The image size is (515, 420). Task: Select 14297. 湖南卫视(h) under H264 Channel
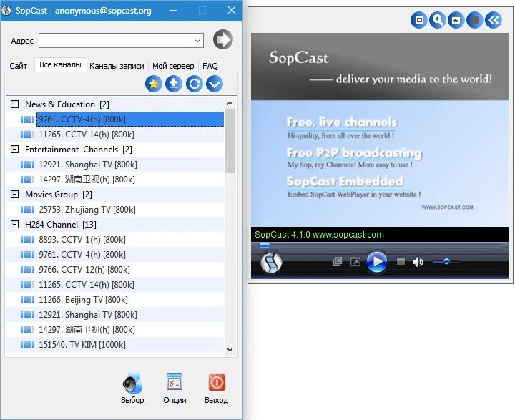(x=115, y=330)
